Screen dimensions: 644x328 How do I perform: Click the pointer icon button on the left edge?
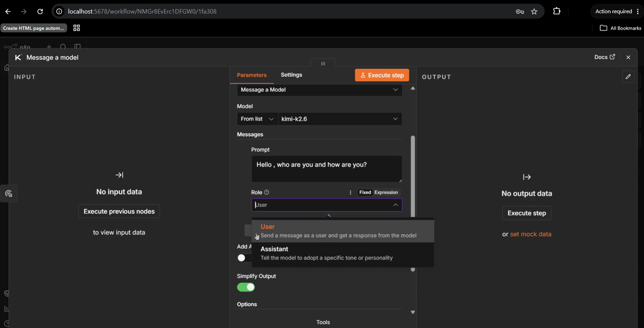9,194
